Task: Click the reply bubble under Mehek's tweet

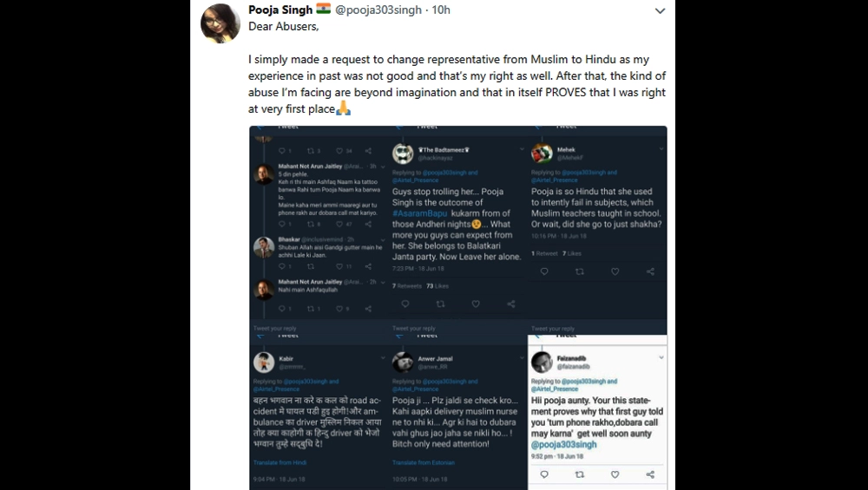Action: coord(544,271)
